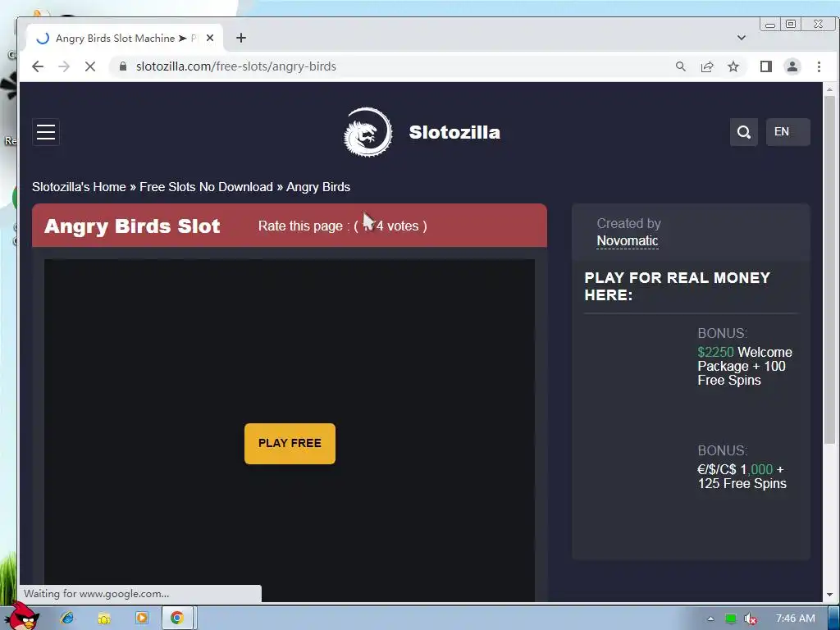Screen dimensions: 840x630
Task: Click the page scrollbar up arrow
Action: [x=829, y=89]
